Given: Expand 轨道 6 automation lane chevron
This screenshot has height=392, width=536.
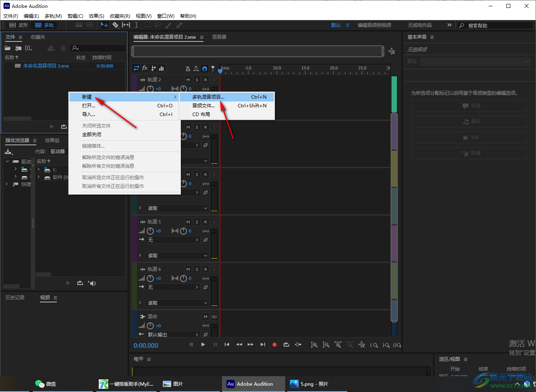Looking at the screenshot, I should [140, 303].
